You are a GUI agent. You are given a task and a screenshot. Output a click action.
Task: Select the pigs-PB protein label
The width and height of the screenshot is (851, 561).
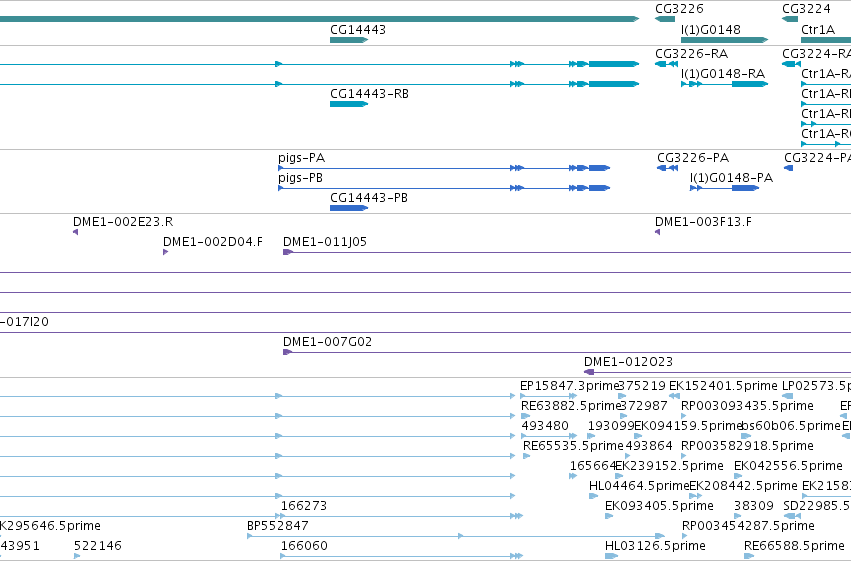coord(300,178)
